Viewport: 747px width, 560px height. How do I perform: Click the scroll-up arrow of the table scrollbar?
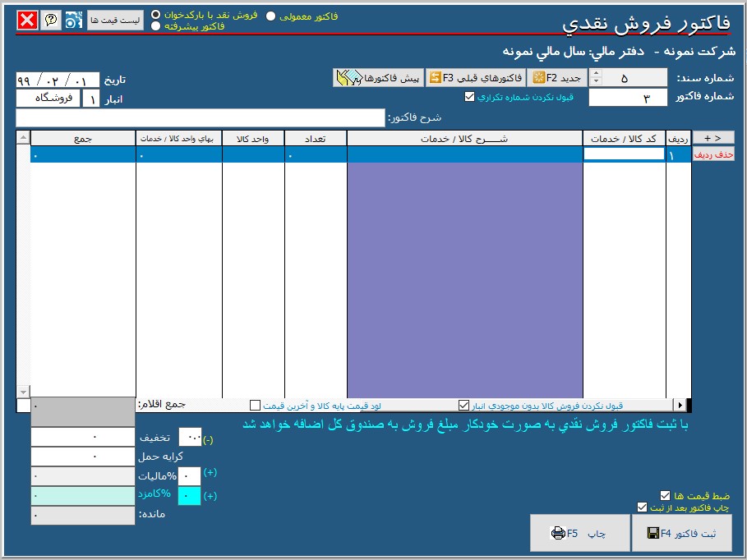(23, 137)
